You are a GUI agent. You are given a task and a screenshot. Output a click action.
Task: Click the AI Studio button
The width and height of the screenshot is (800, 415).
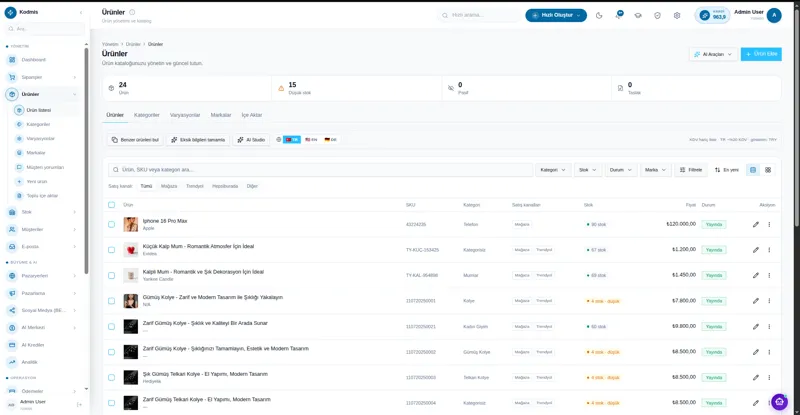coord(251,140)
